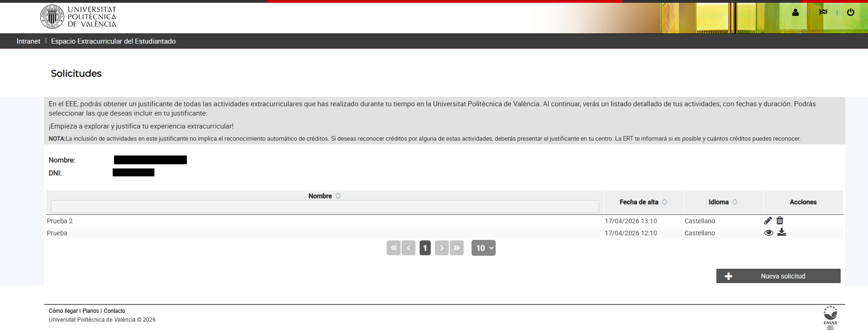Viewport: 868px width, 330px height.
Task: Focus the Nombre filter text field
Action: (325, 206)
